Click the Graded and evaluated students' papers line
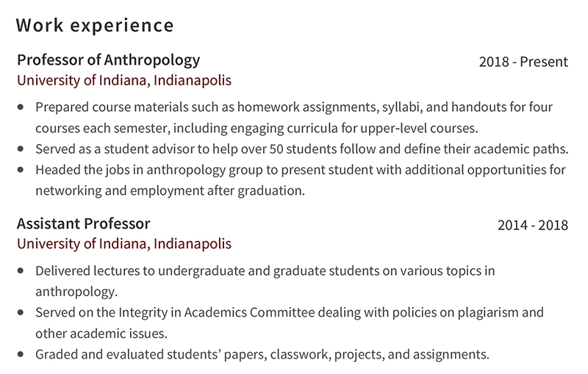This screenshot has height=374, width=588. click(x=262, y=354)
